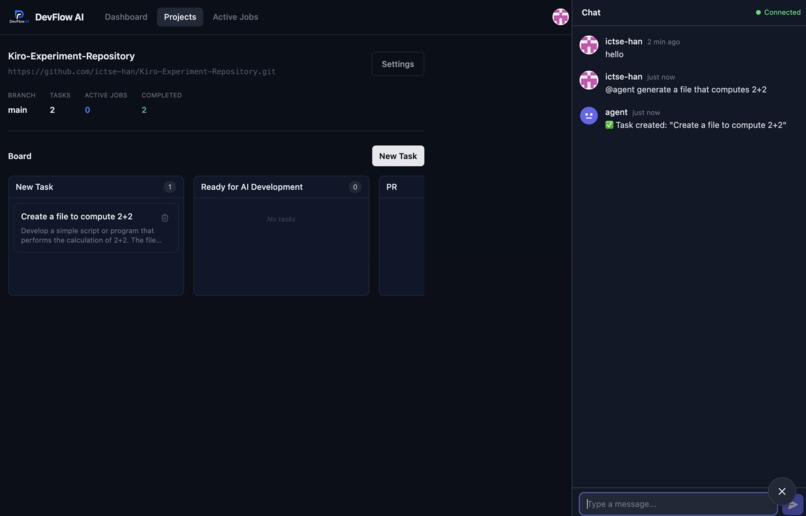Click the DevFlow AI brand name
The image size is (806, 516).
60,17
